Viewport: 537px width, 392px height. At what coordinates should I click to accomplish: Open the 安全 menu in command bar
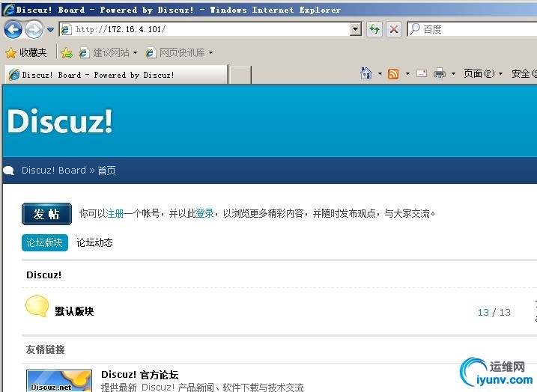click(x=524, y=73)
